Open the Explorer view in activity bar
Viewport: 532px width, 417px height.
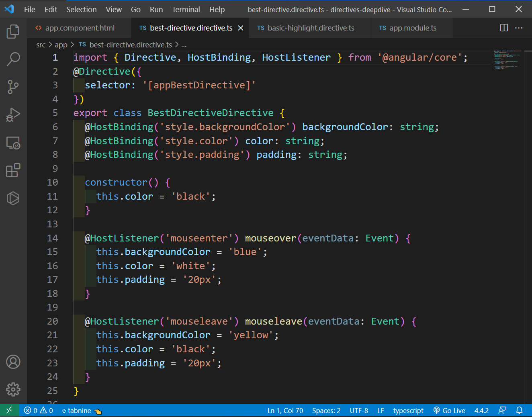pyautogui.click(x=13, y=31)
